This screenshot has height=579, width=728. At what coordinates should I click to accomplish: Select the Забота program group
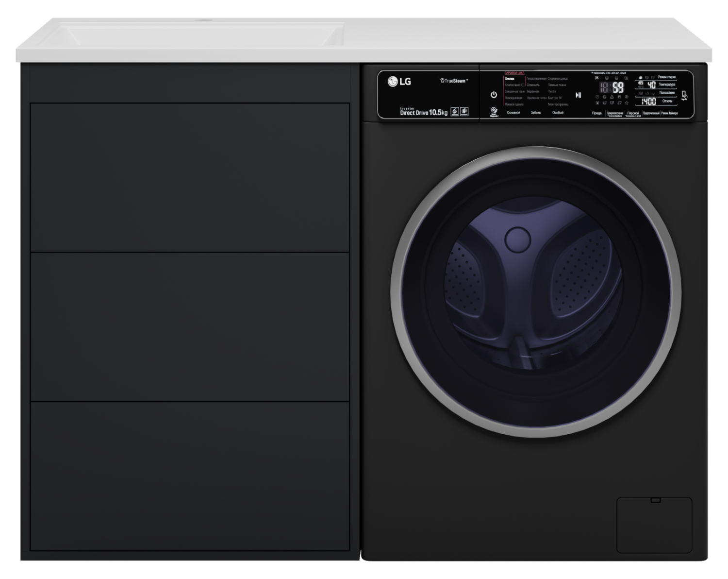coord(535,113)
